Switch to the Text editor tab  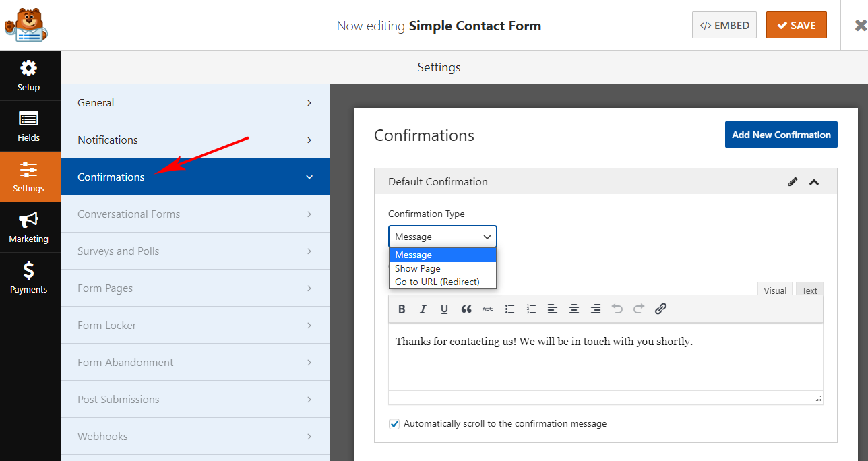point(809,290)
